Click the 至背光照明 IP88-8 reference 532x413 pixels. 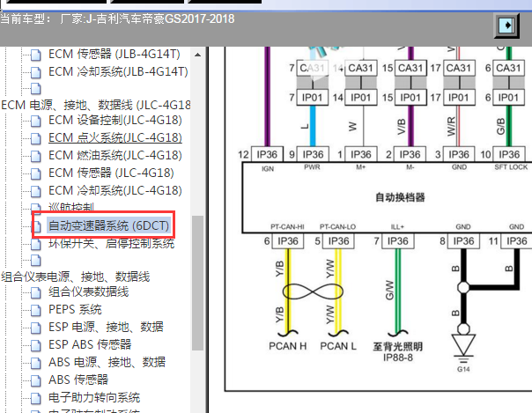397,351
